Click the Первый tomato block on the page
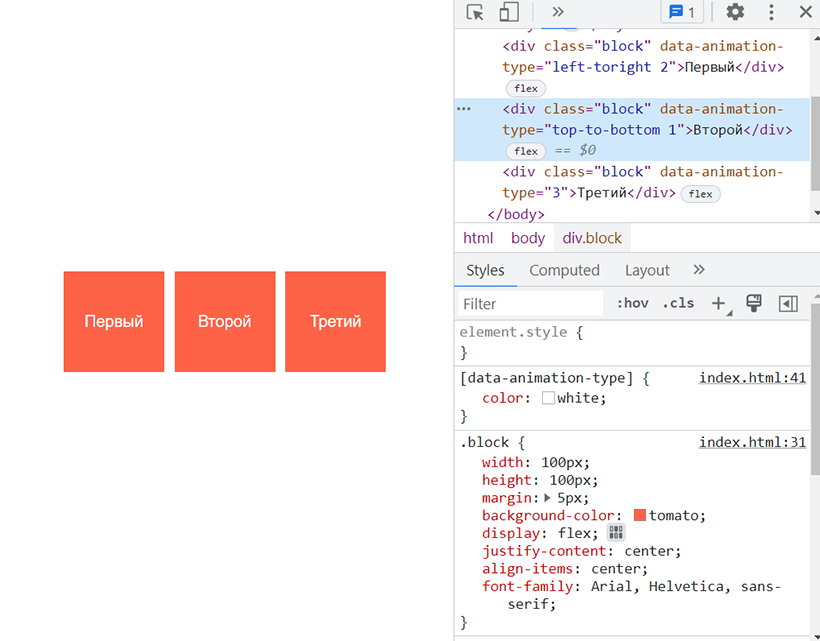Viewport: 820px width, 641px height. pos(114,322)
